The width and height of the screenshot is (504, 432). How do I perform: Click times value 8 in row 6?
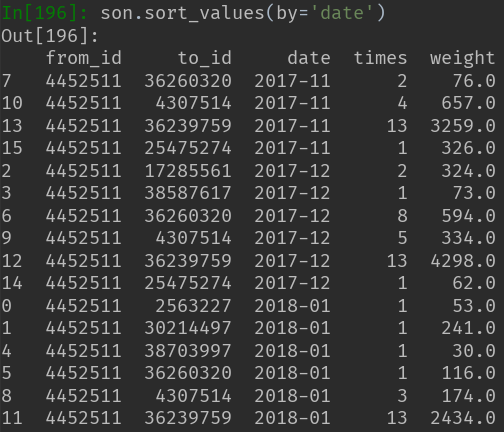pyautogui.click(x=402, y=216)
